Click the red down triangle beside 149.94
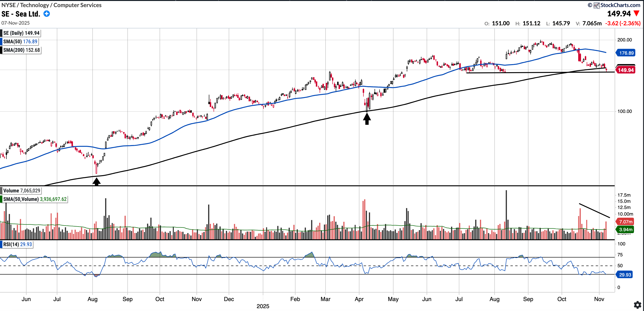This screenshot has width=644, height=311. tap(637, 13)
